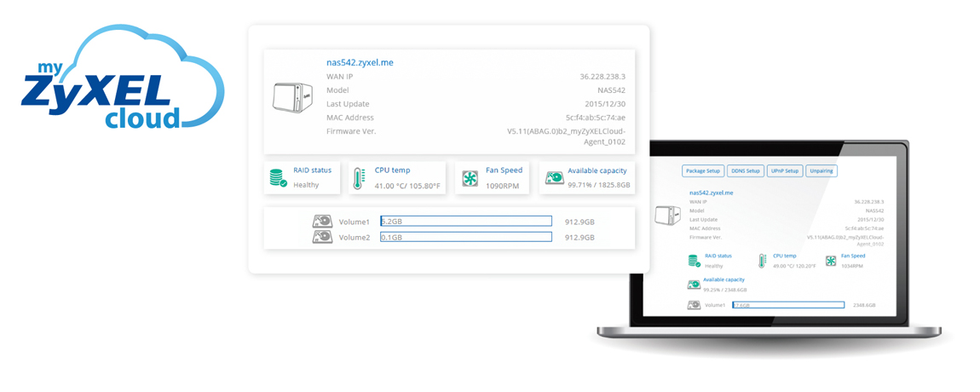Viewport: 980px width, 392px height.
Task: Select the RAID status heading in the large card
Action: click(x=313, y=170)
